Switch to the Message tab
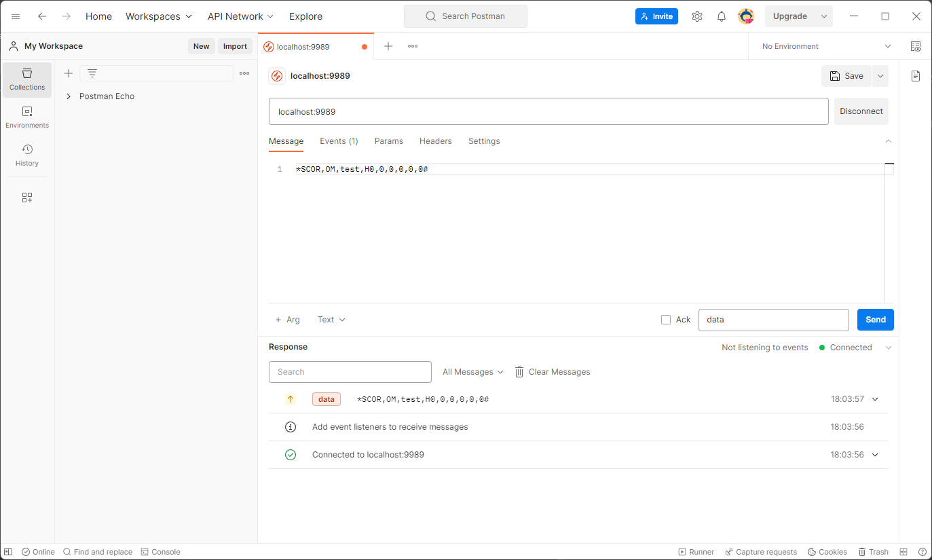This screenshot has height=560, width=932. [286, 141]
